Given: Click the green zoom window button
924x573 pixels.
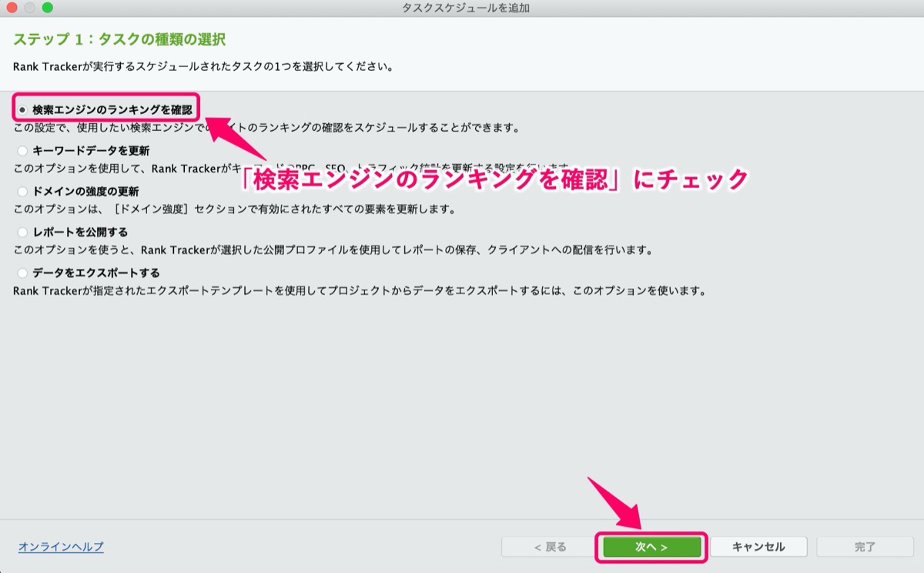Looking at the screenshot, I should click(48, 8).
